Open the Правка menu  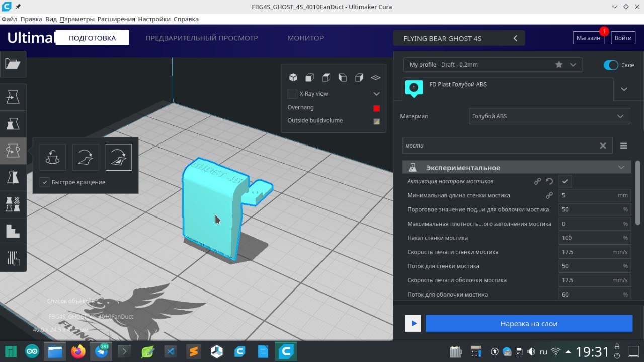coord(31,19)
